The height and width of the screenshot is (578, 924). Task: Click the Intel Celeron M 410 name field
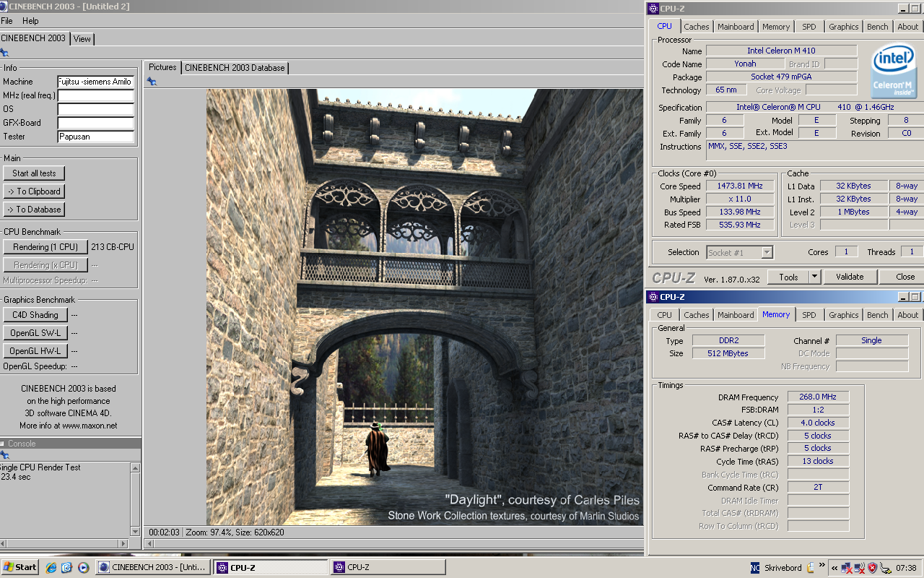point(781,51)
